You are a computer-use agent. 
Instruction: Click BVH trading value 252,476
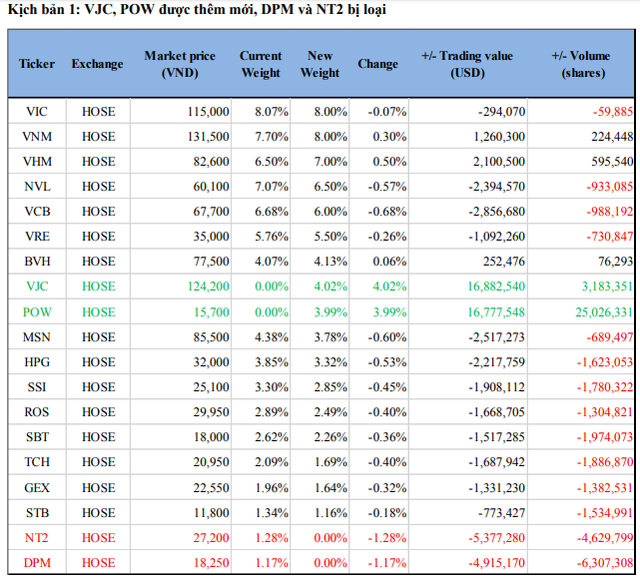[x=504, y=261]
